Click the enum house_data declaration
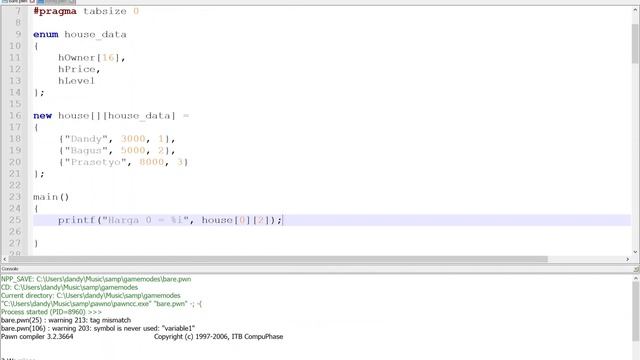Screen dimensions: 640x360 (80, 34)
